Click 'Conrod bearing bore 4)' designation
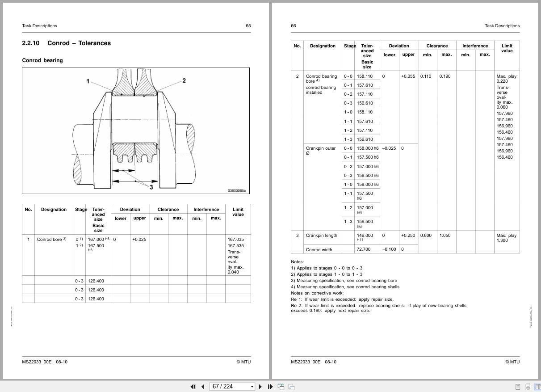541x392 pixels. click(322, 79)
